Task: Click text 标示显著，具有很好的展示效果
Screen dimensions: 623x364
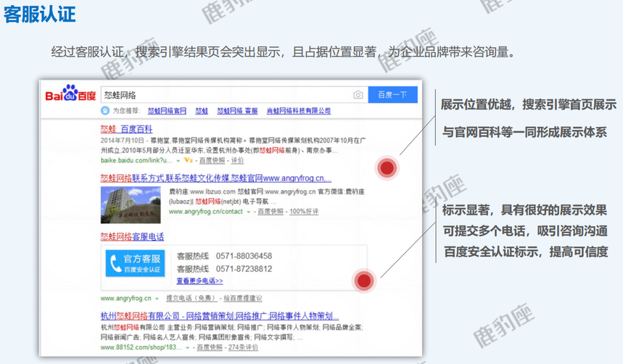Action: 524,210
